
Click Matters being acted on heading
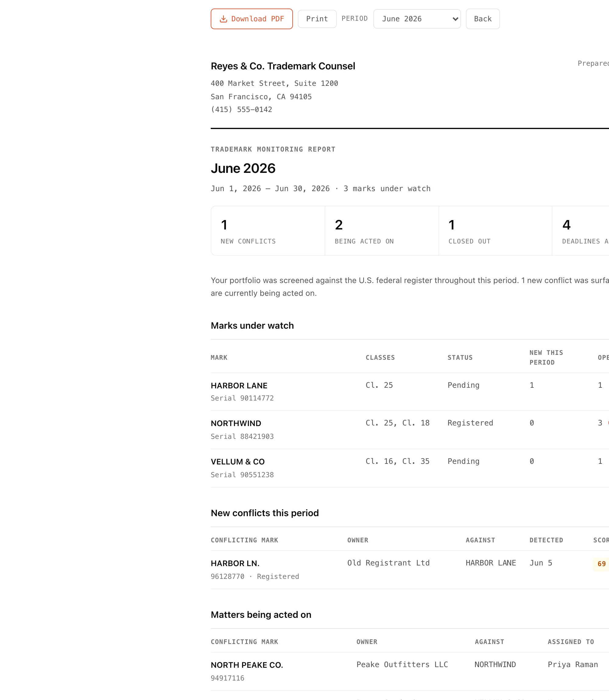click(x=261, y=615)
